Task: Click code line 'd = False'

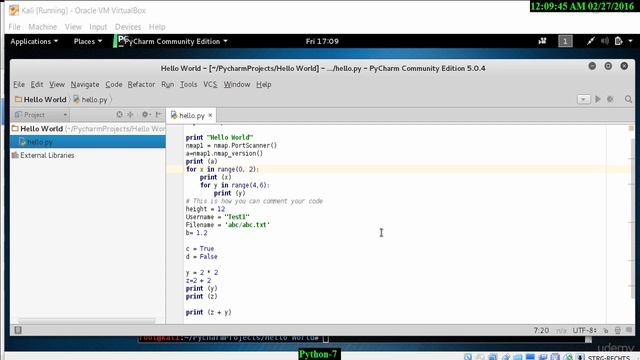Action: (x=201, y=257)
